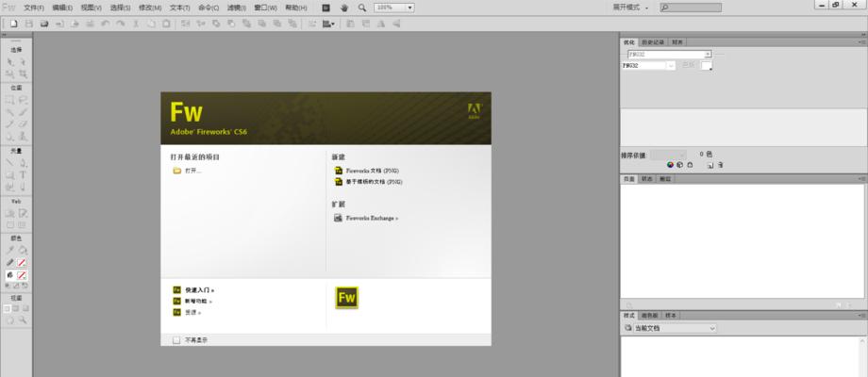Select the Rectangle vector tool
The width and height of the screenshot is (868, 377).
[10, 174]
